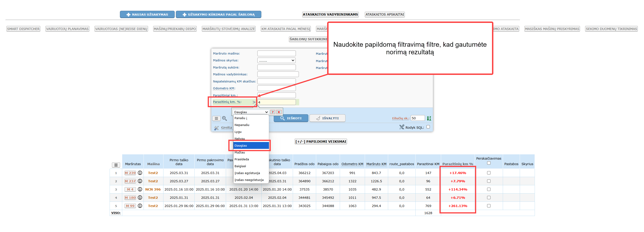
Task: Click the icon beside Rodyk SQL
Action: (402, 127)
